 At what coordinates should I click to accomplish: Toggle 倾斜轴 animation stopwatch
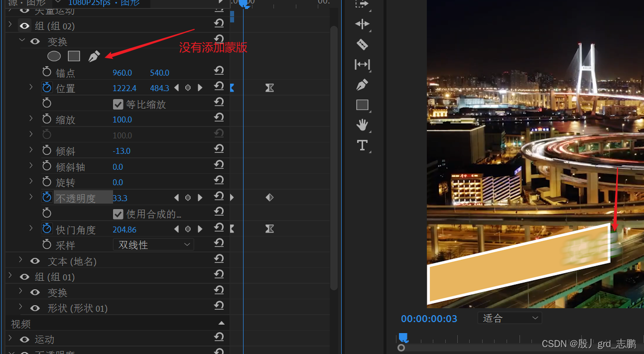coord(47,166)
